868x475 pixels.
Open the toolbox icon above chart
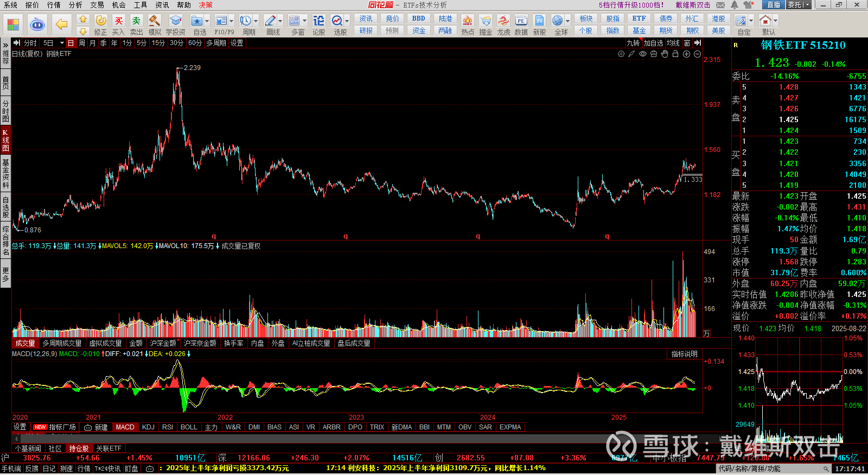coord(654,54)
